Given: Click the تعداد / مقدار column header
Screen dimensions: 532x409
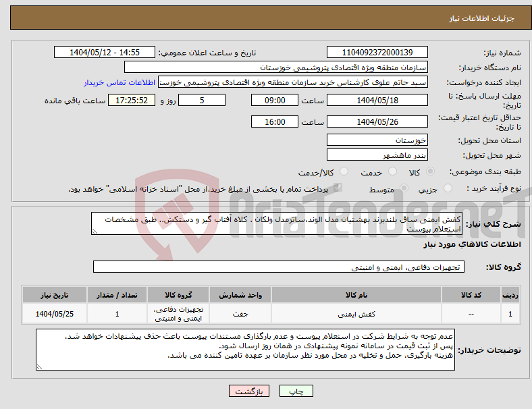Looking at the screenshot, I should point(117,295).
